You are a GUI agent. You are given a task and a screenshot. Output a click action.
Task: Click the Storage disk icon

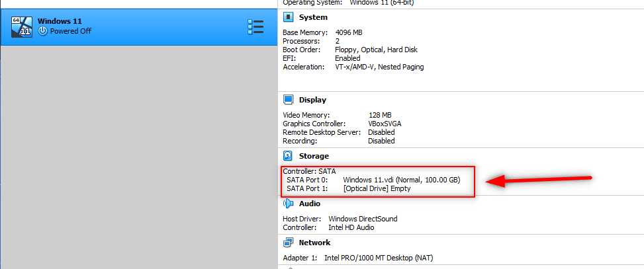click(289, 156)
